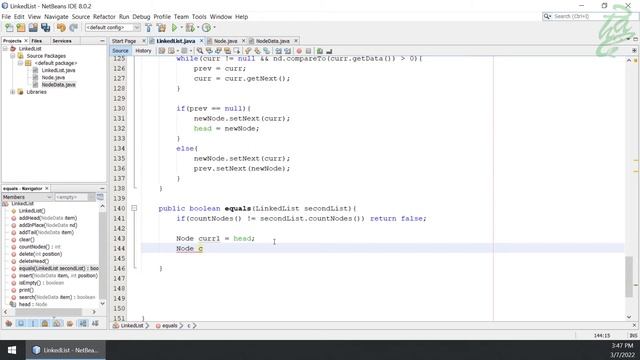Screen dimensions: 640x360
Task: Click the Open Project toolbar icon
Action: click(x=33, y=28)
